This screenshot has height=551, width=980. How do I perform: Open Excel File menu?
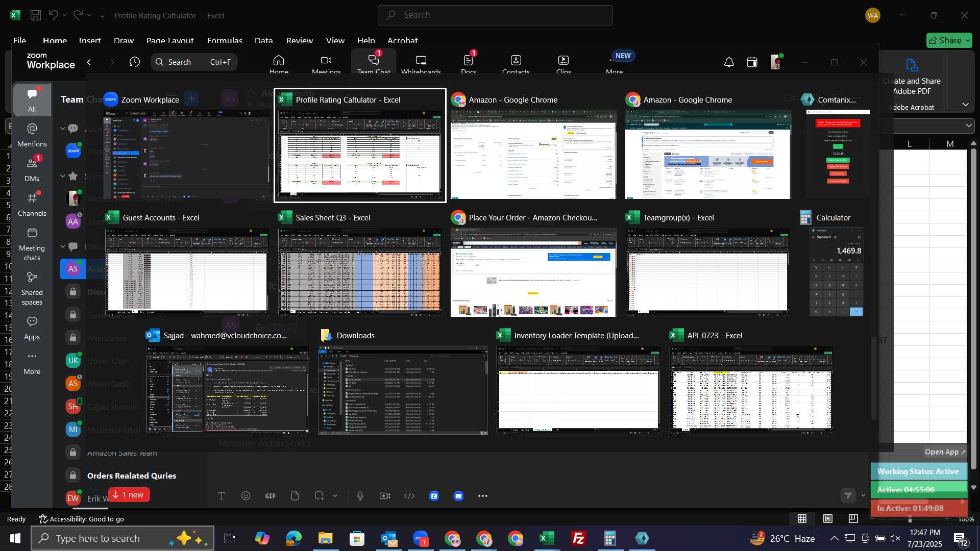click(20, 40)
